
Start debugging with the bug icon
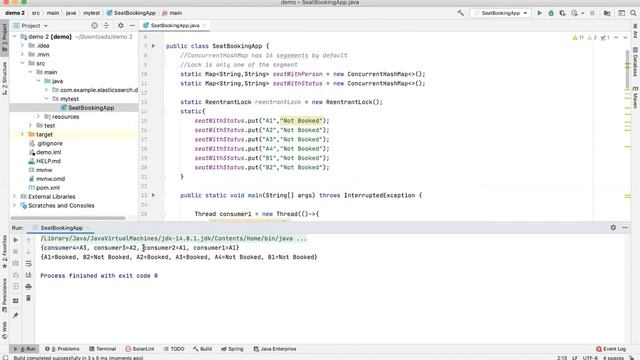[x=551, y=13]
